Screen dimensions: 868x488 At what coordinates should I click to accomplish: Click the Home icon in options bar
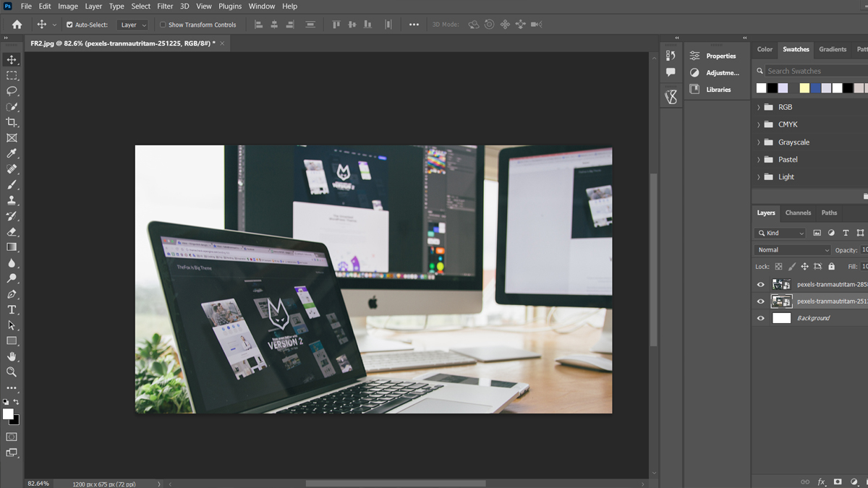17,25
